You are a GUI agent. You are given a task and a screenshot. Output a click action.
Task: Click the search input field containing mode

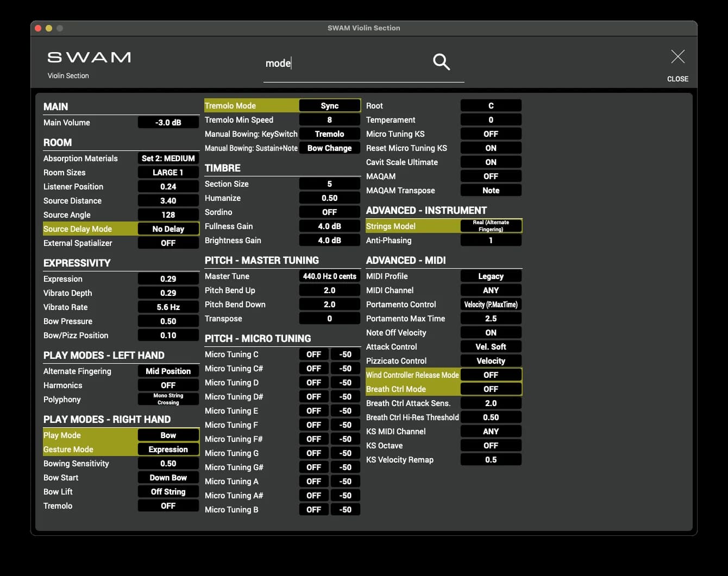pyautogui.click(x=326, y=63)
